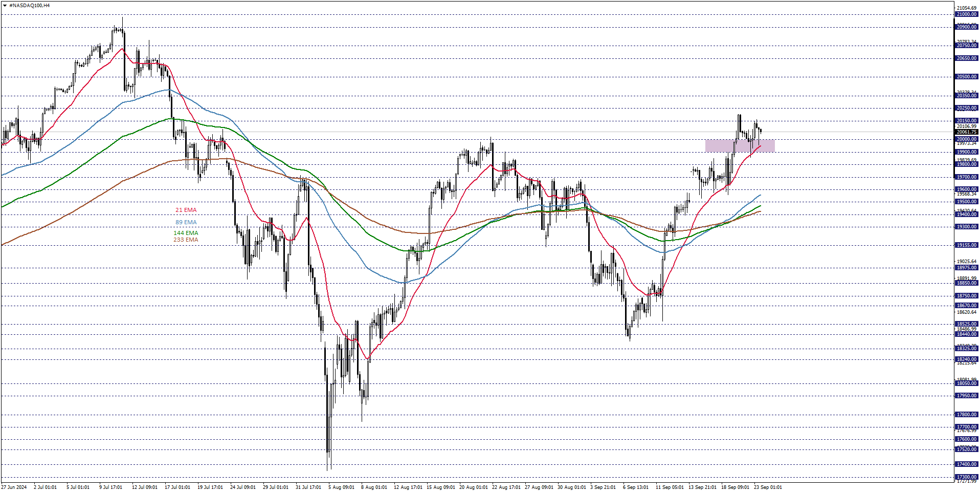980x493 pixels.
Task: Click the 18620.64 scale value
Action: tap(967, 312)
